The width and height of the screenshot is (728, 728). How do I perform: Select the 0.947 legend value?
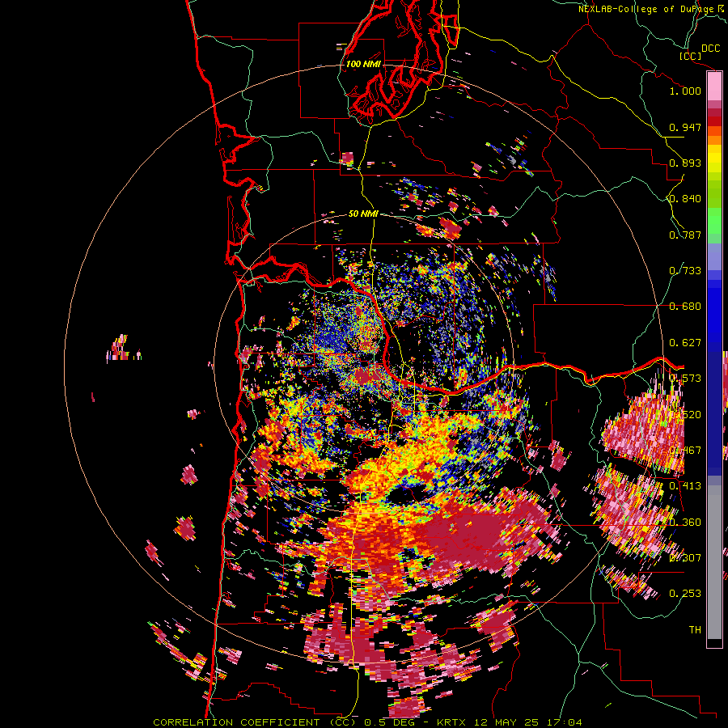685,127
